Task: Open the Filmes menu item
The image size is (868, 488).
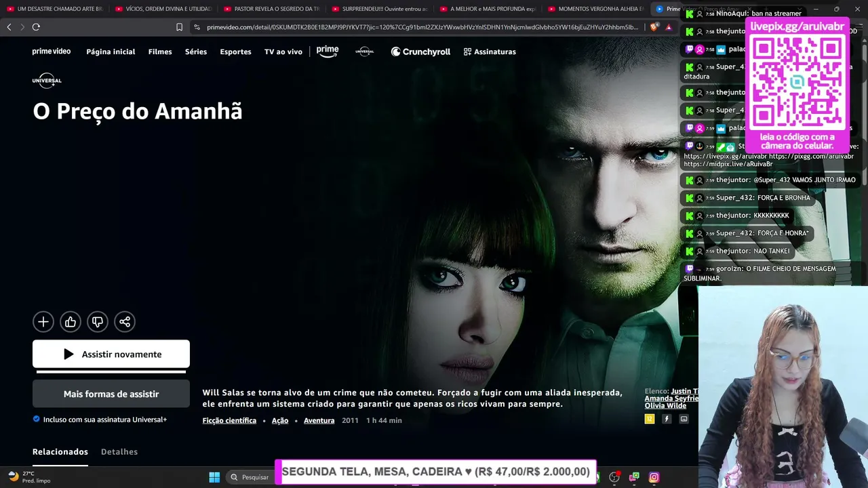Action: [160, 52]
